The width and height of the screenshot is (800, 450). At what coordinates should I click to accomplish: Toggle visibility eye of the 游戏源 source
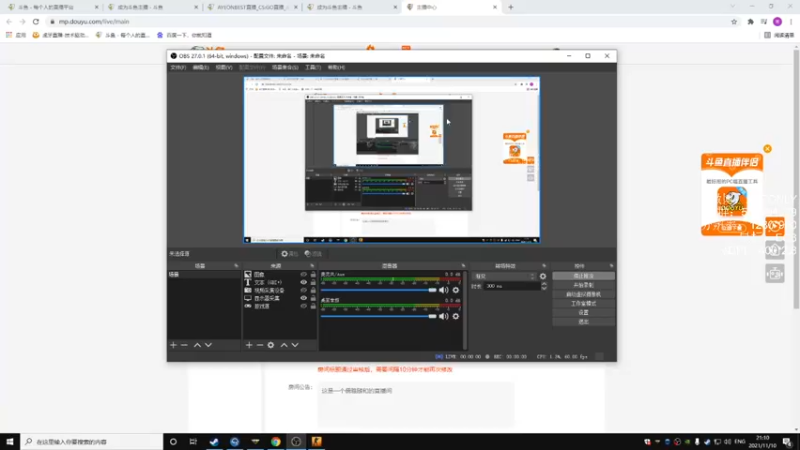tap(304, 306)
